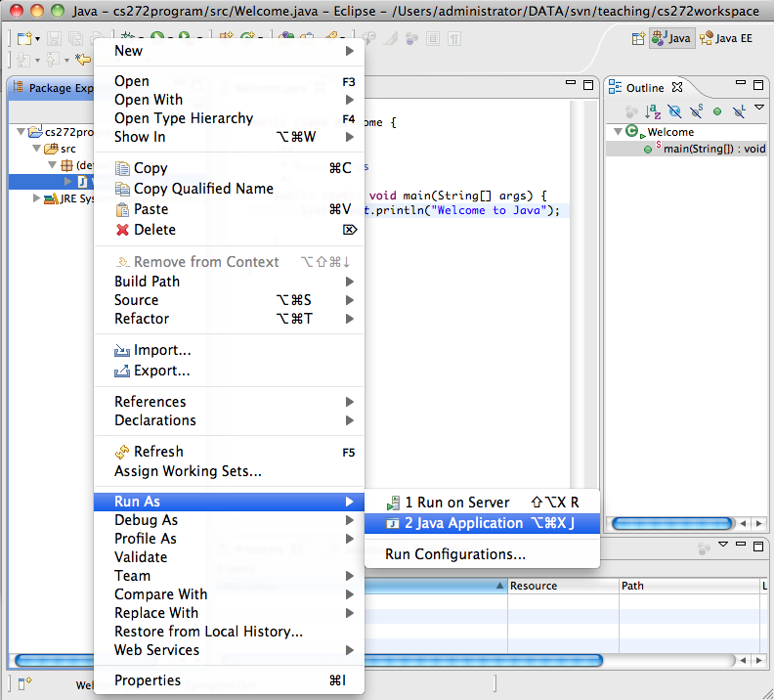Choose Open Type Hierarchy
Image resolution: width=774 pixels, height=700 pixels.
coord(229,118)
